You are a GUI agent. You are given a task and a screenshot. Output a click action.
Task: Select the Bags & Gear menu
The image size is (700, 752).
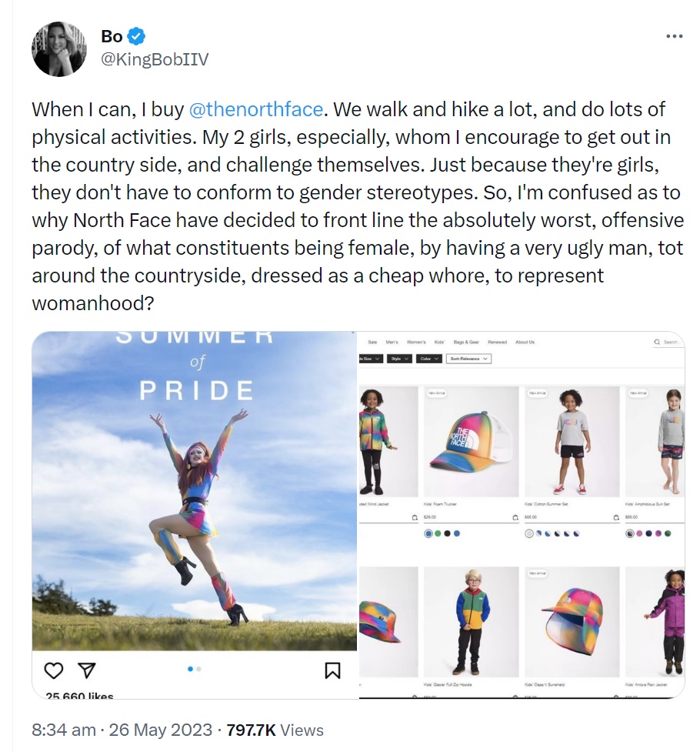(x=467, y=342)
